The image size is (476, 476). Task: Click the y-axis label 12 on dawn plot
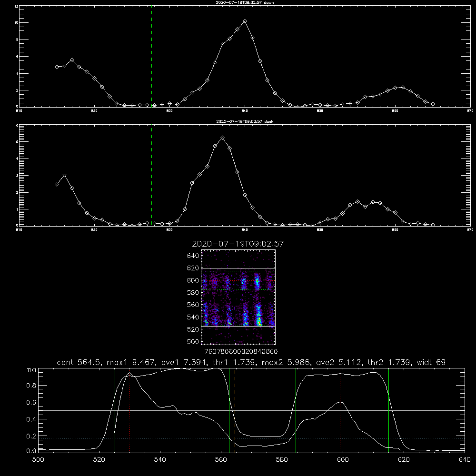click(x=16, y=6)
